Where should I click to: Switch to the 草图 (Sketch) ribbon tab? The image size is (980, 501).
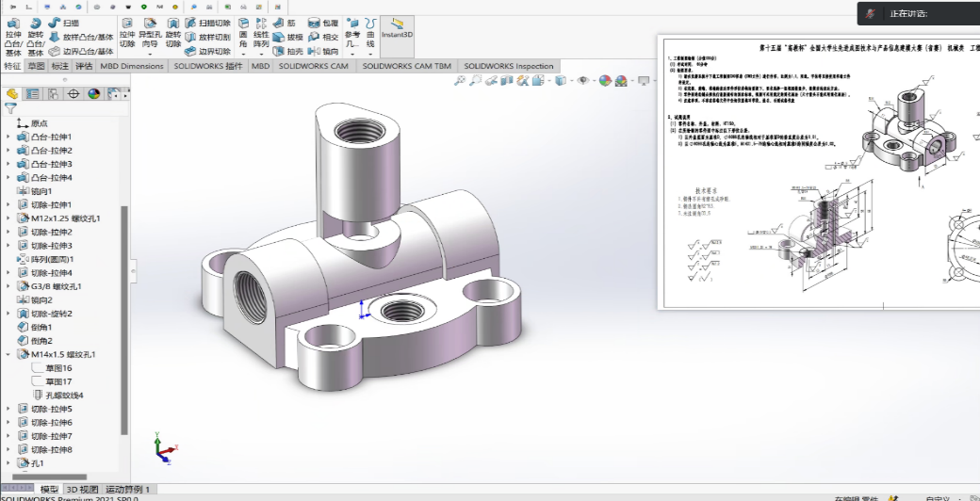point(36,66)
